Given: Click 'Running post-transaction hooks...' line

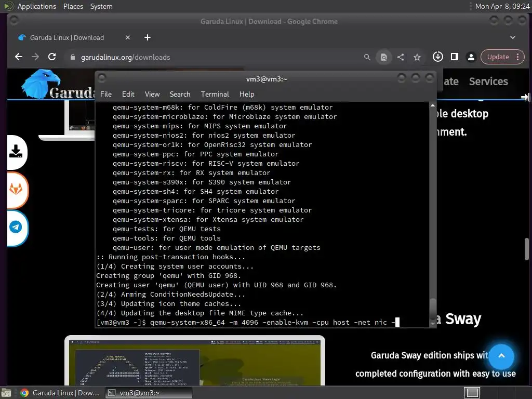Looking at the screenshot, I should tap(170, 257).
